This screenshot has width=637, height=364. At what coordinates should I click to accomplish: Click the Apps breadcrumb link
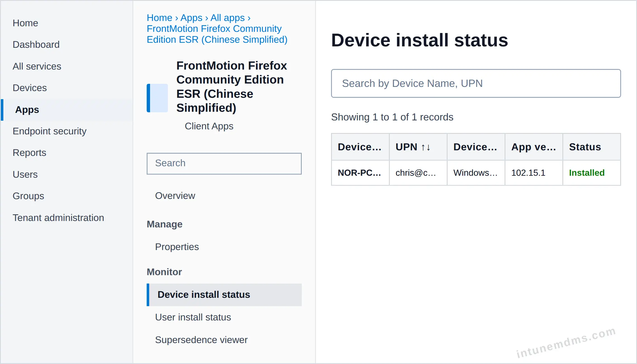click(191, 18)
